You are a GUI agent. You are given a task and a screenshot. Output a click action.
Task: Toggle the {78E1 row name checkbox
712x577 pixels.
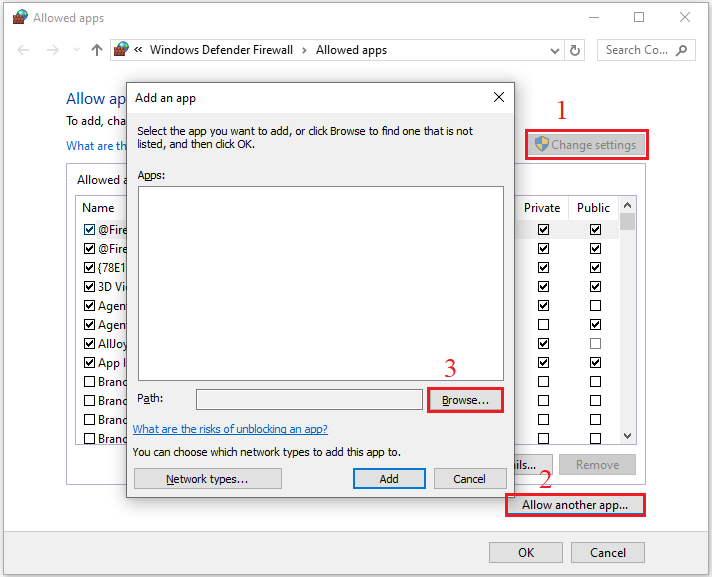tap(89, 267)
